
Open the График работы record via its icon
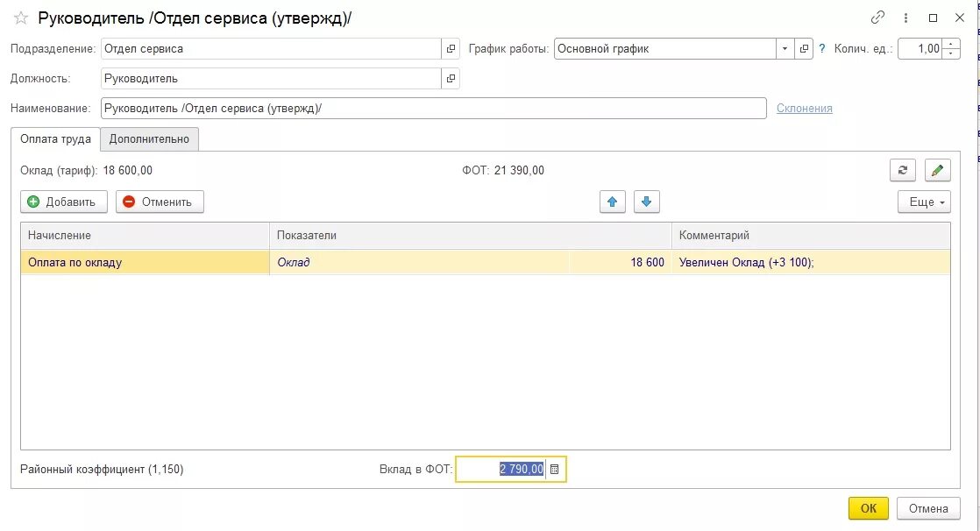coord(804,49)
